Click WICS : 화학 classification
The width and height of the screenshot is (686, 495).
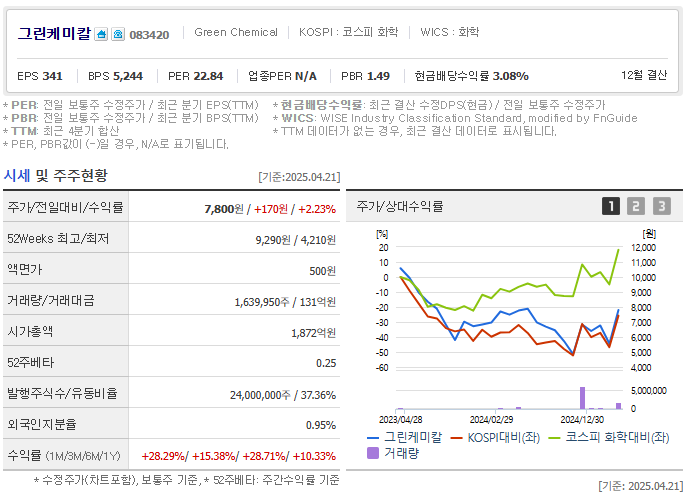pyautogui.click(x=450, y=32)
